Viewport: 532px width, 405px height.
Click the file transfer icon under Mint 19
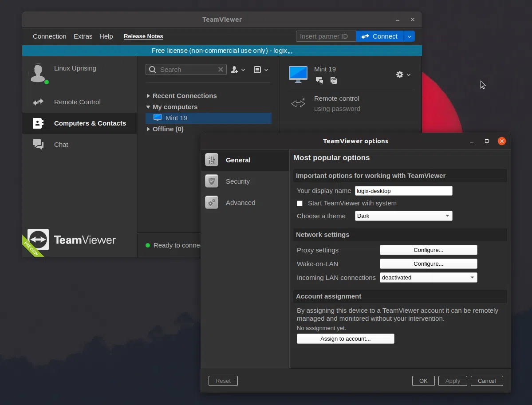tap(334, 80)
